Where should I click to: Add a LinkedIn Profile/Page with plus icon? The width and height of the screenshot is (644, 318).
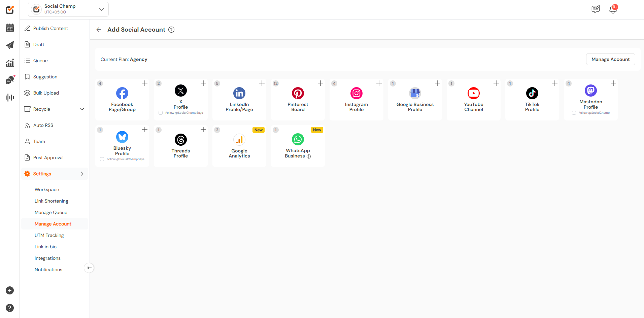tap(262, 83)
